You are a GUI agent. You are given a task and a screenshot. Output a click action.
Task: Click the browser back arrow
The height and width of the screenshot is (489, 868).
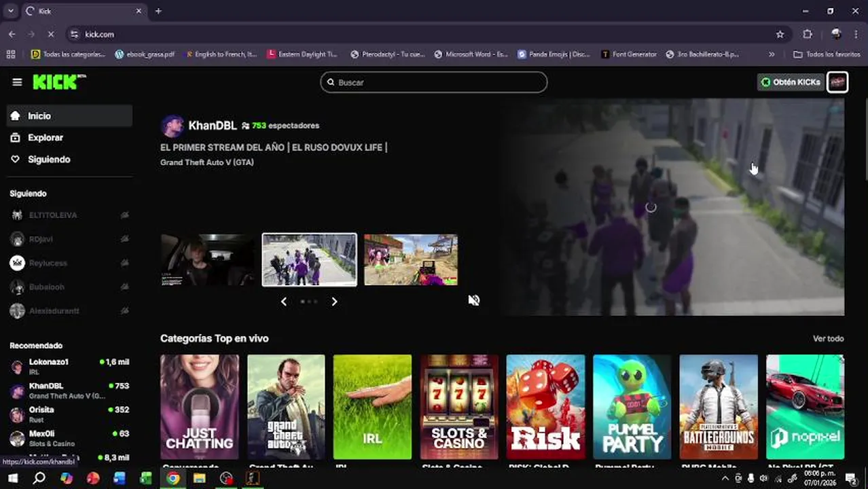point(12,34)
